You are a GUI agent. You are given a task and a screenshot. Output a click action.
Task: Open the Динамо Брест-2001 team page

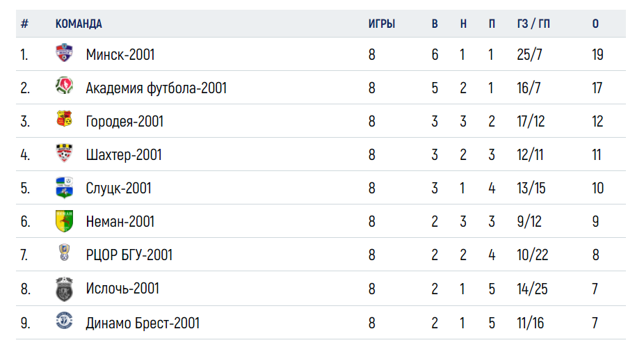(x=143, y=323)
